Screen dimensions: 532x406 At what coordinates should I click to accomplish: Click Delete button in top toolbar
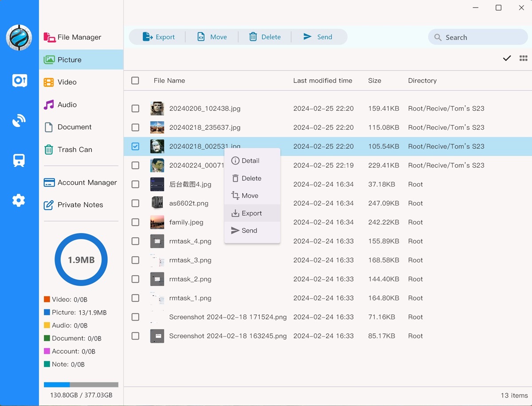click(x=265, y=37)
